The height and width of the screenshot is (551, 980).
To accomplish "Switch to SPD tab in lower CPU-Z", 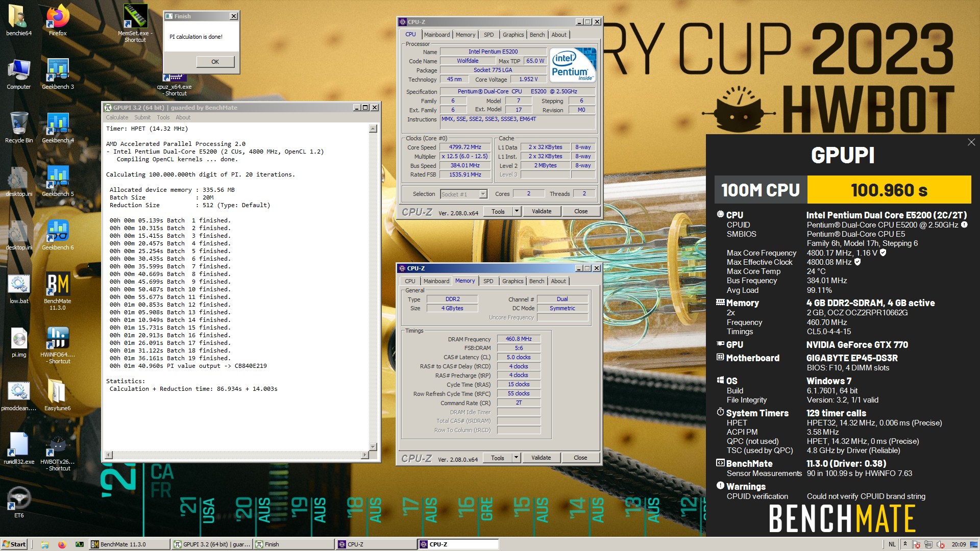I will pyautogui.click(x=488, y=281).
